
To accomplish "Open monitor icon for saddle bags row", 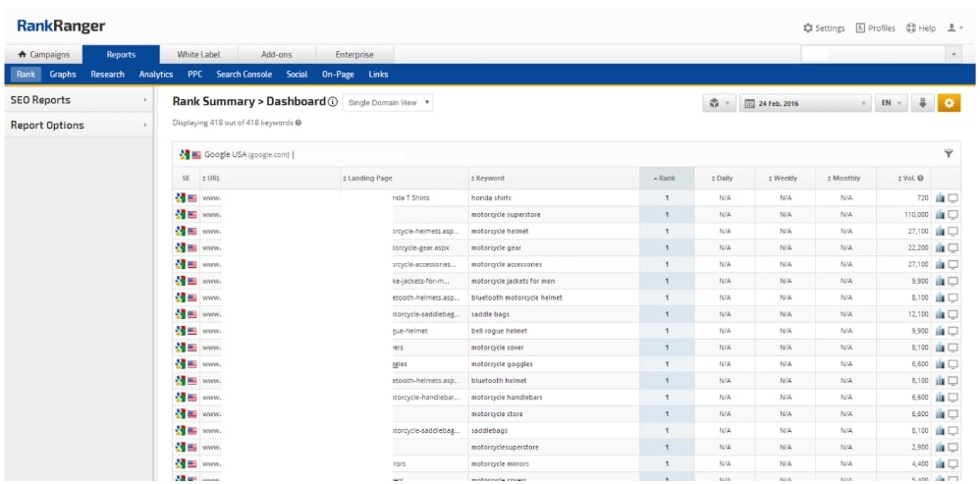I will click(953, 314).
